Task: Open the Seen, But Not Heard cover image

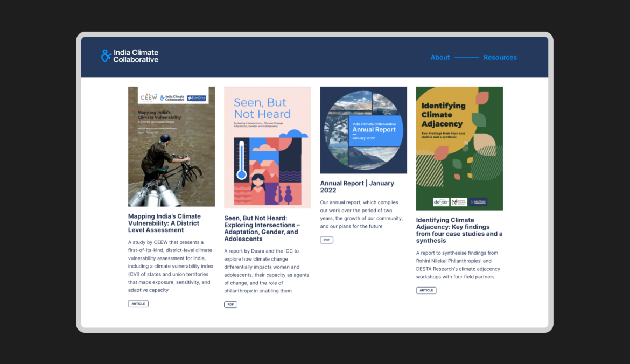Action: [268, 148]
